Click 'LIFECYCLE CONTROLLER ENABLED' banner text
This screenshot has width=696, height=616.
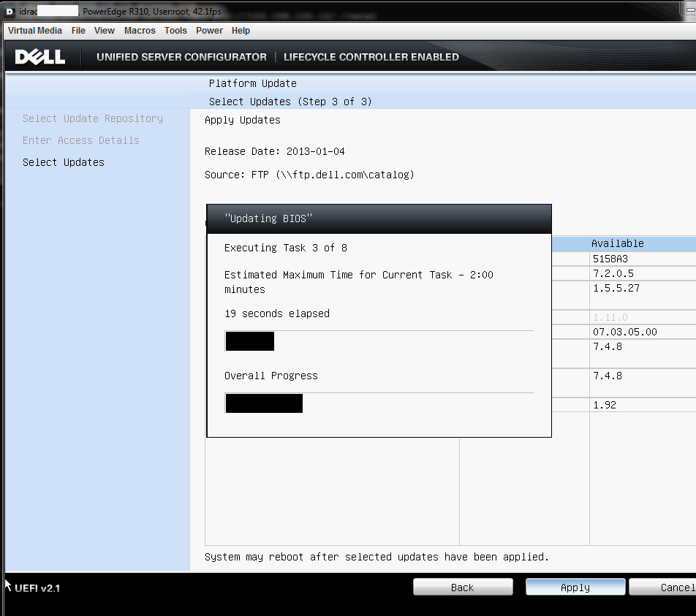pyautogui.click(x=371, y=57)
